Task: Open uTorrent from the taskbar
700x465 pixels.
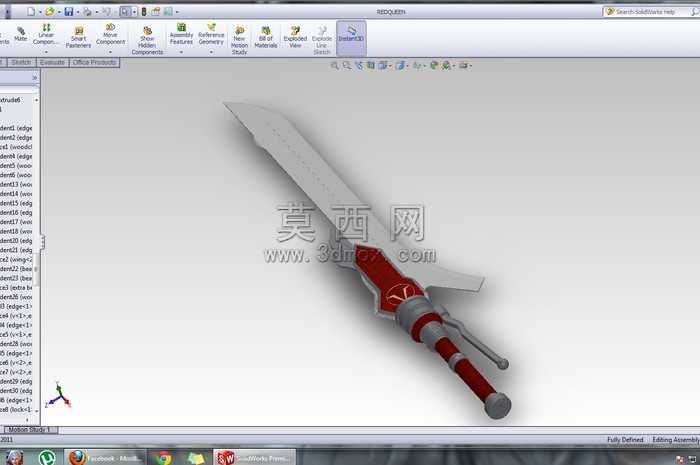Action: [46, 458]
